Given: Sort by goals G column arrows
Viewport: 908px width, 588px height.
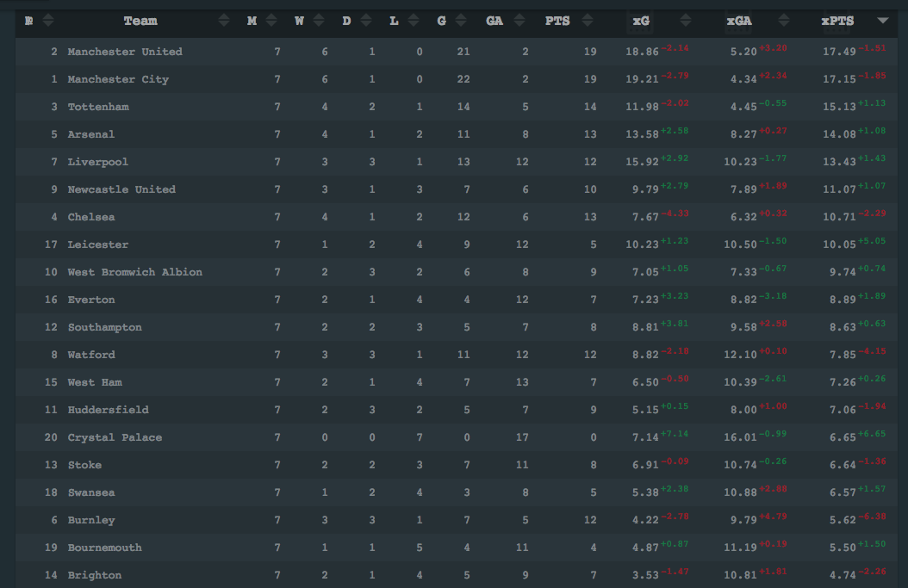Looking at the screenshot, I should point(461,21).
